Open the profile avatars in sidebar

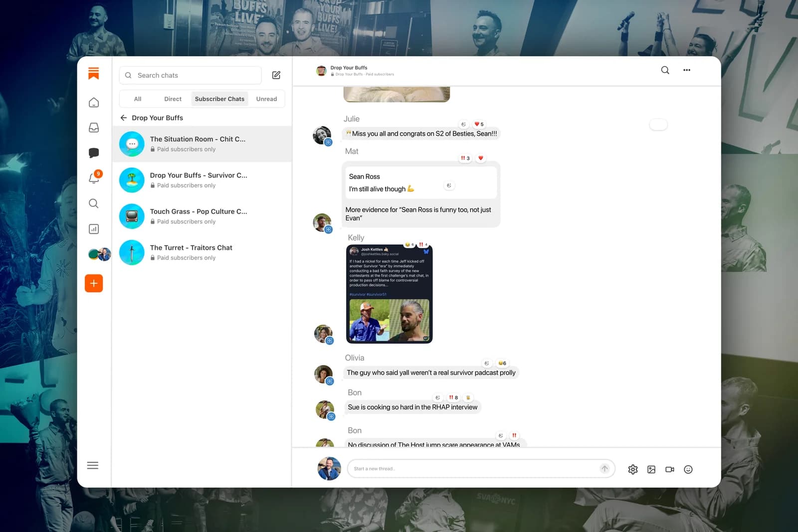[x=99, y=254]
